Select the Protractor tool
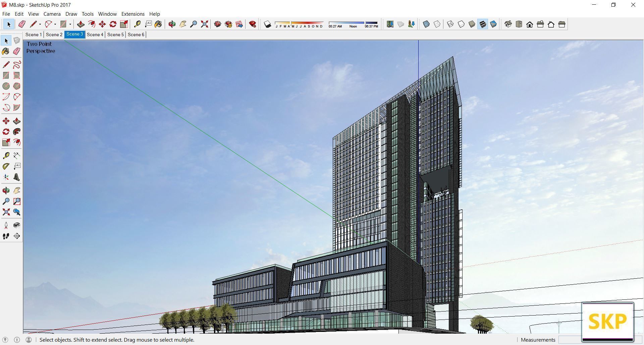Image resolution: width=644 pixels, height=345 pixels. tap(6, 166)
